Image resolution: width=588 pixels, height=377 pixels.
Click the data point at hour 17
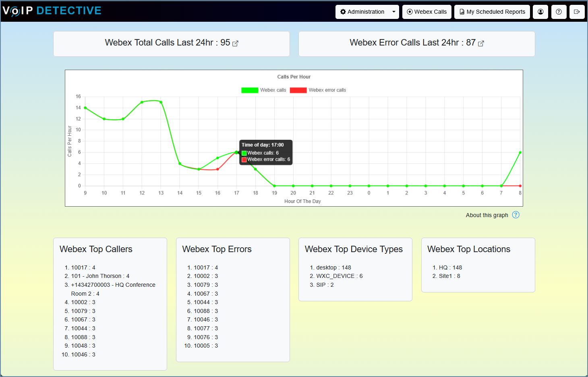click(236, 152)
